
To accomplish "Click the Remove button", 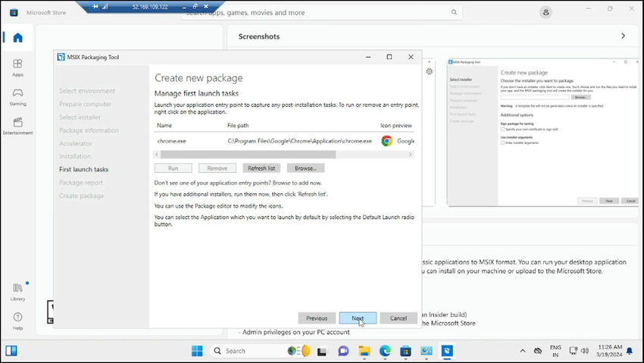I will pos(217,168).
